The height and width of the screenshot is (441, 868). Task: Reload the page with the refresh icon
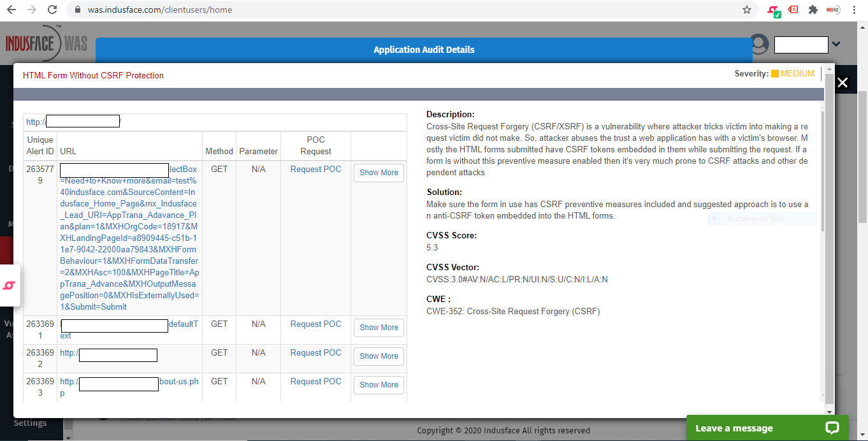pos(53,10)
